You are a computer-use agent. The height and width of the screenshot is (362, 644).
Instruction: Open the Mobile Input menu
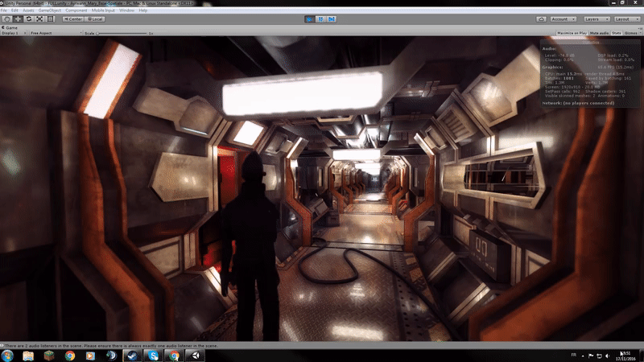(103, 10)
